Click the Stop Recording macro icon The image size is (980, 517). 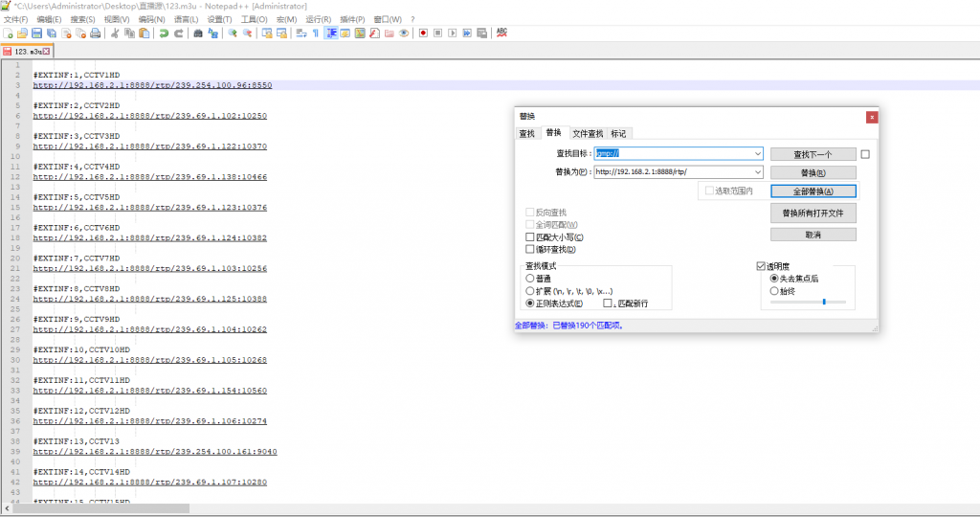click(x=437, y=34)
